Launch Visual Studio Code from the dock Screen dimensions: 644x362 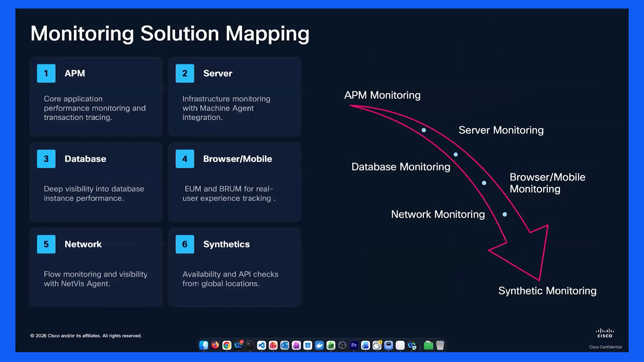(262, 345)
